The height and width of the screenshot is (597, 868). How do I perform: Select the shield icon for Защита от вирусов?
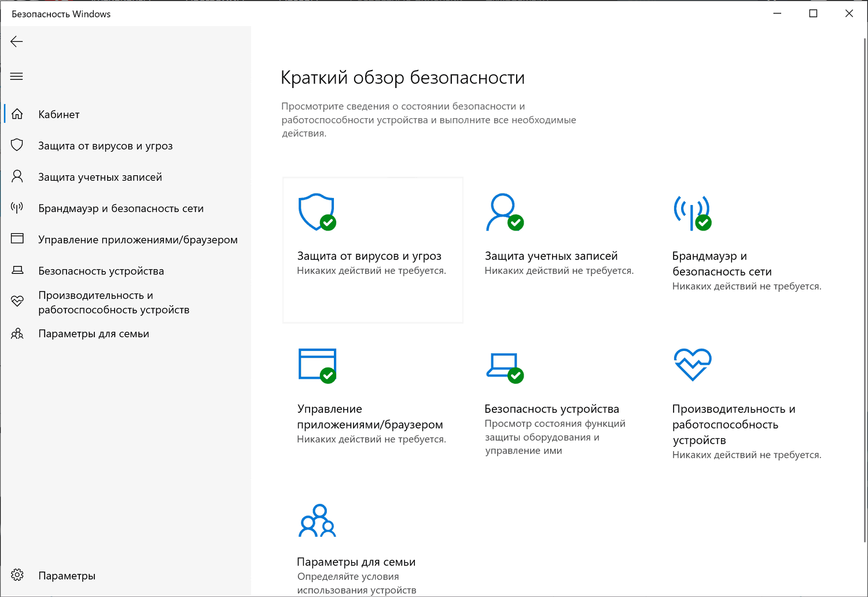17,145
